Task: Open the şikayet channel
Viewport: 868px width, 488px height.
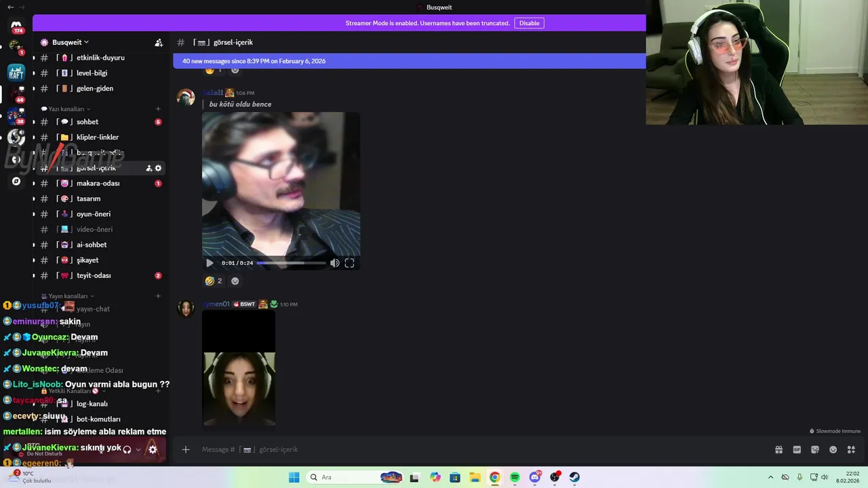Action: click(x=100, y=260)
